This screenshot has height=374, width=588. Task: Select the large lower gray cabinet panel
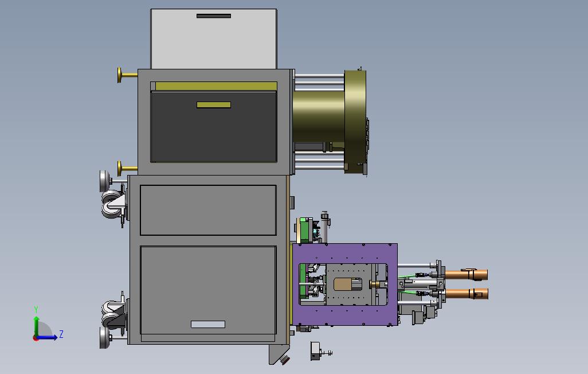coord(208,290)
